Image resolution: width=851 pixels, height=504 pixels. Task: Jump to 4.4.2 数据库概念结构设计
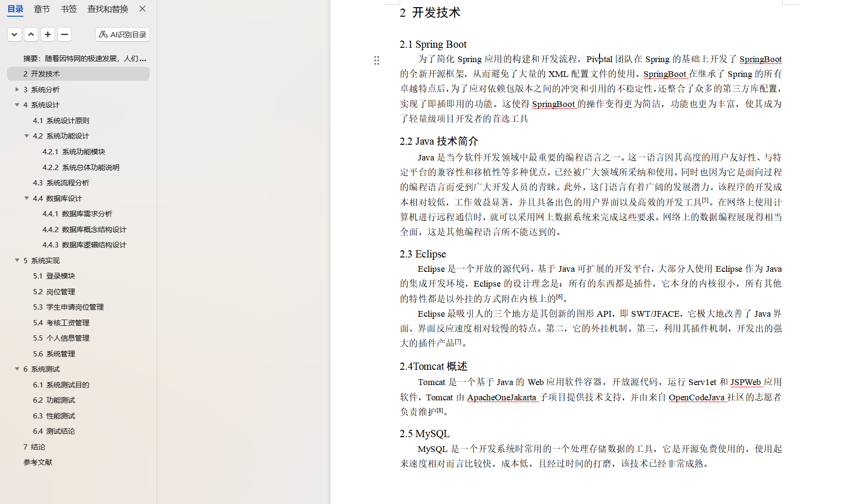point(85,229)
